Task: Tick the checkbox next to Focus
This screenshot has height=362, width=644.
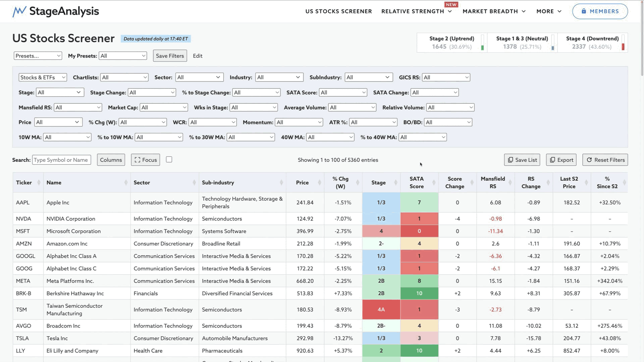Action: pos(169,160)
